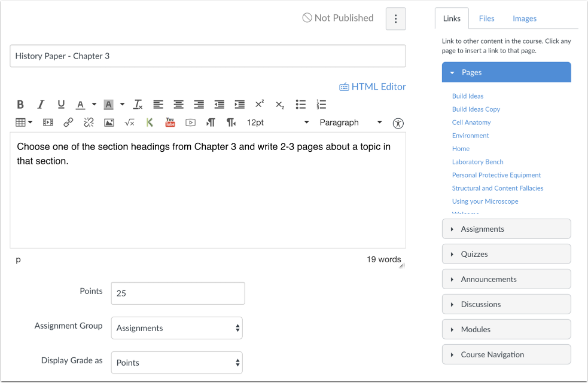Apply the text color

click(x=80, y=105)
